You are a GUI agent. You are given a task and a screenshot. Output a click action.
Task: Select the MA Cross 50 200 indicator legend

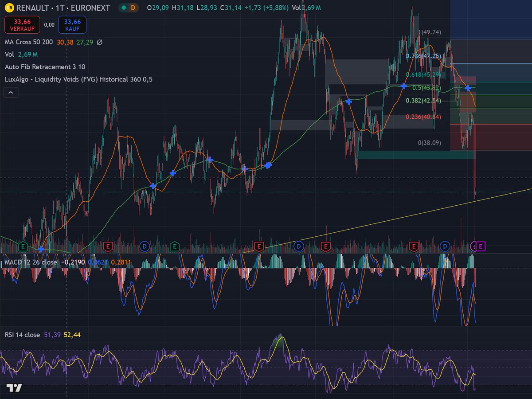[29, 42]
